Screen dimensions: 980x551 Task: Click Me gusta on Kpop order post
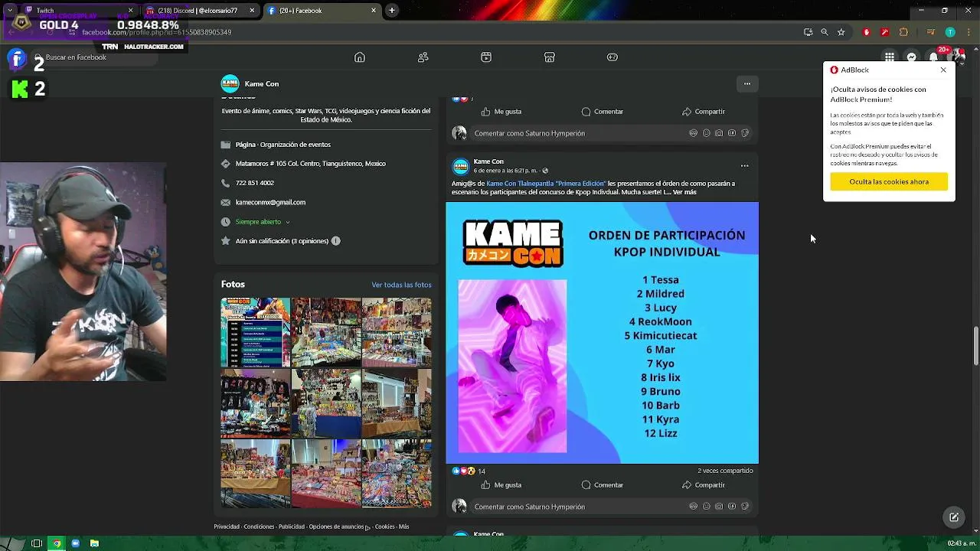(501, 484)
